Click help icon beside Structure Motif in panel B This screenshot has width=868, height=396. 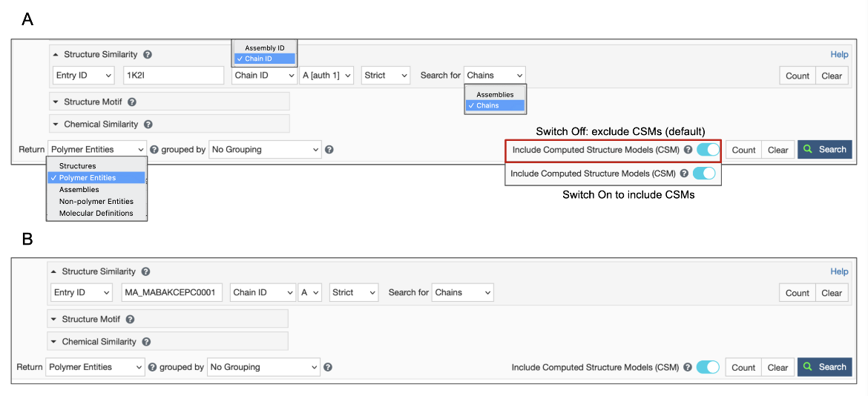pos(130,320)
